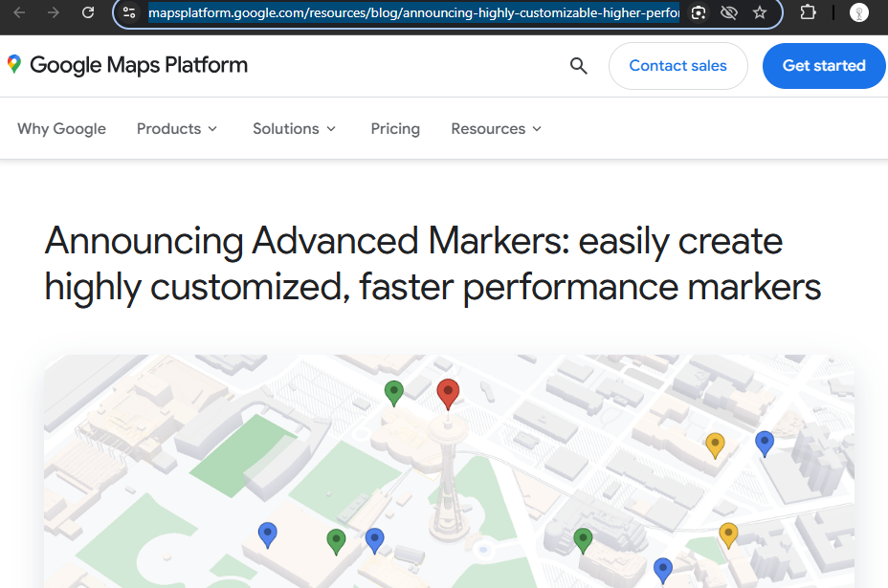Expand the Resources dropdown menu
This screenshot has height=588, width=888.
pyautogui.click(x=496, y=129)
